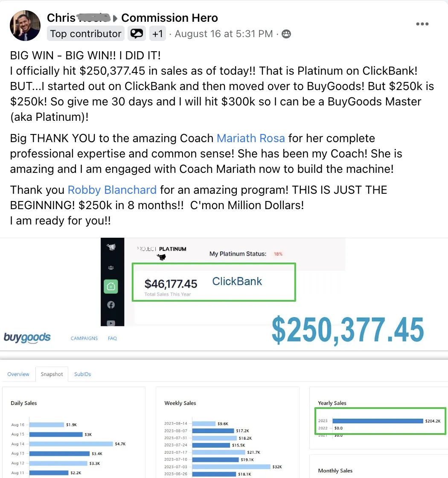448x478 pixels.
Task: Open Mariath Rosa's profile link
Action: (x=250, y=138)
